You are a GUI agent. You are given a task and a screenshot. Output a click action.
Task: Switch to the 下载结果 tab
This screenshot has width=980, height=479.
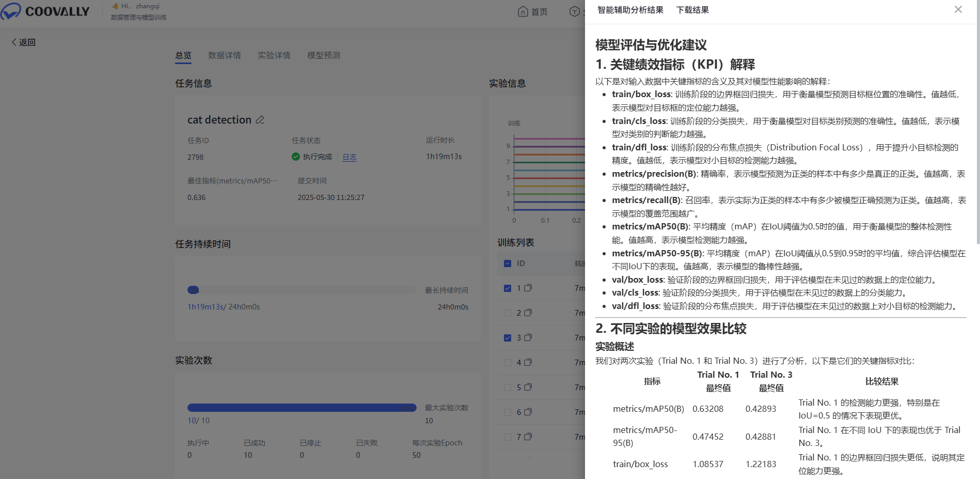tap(692, 10)
